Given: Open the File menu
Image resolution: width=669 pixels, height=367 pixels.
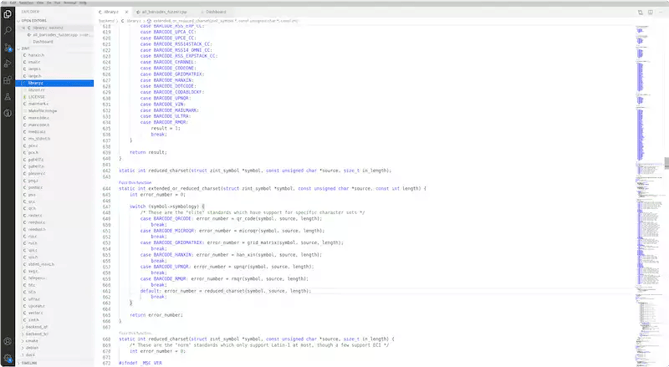Looking at the screenshot, I should [x=5, y=3].
